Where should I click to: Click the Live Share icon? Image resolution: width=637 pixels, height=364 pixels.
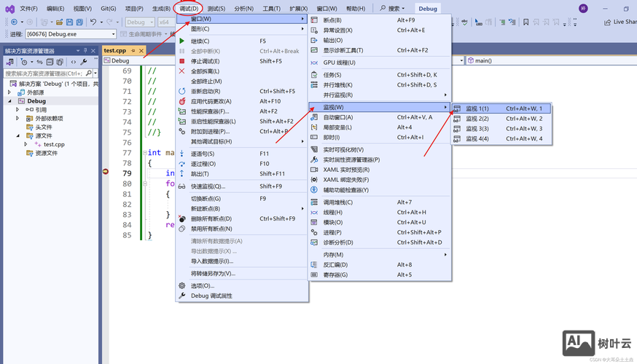(x=607, y=22)
